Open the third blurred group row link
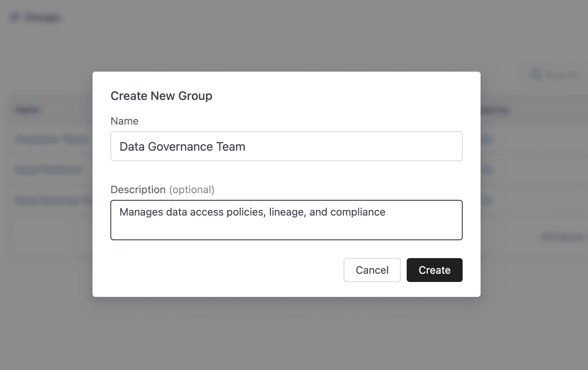The height and width of the screenshot is (370, 588). click(x=52, y=200)
